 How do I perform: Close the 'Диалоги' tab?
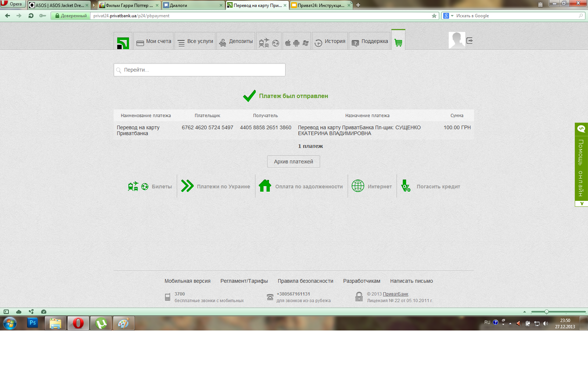pos(221,5)
